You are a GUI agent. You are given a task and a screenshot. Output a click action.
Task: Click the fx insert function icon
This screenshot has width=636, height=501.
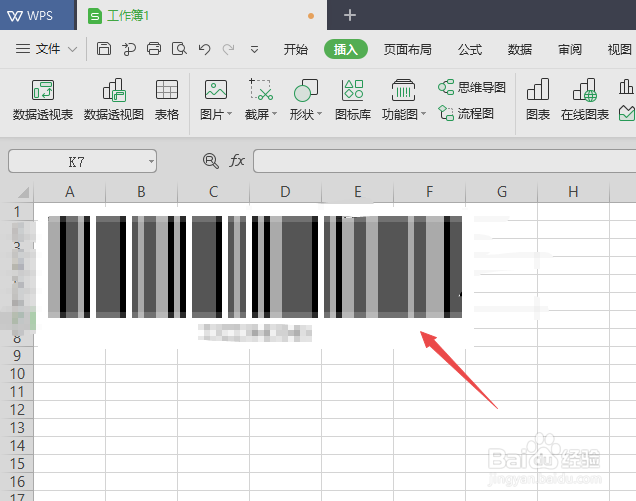236,161
